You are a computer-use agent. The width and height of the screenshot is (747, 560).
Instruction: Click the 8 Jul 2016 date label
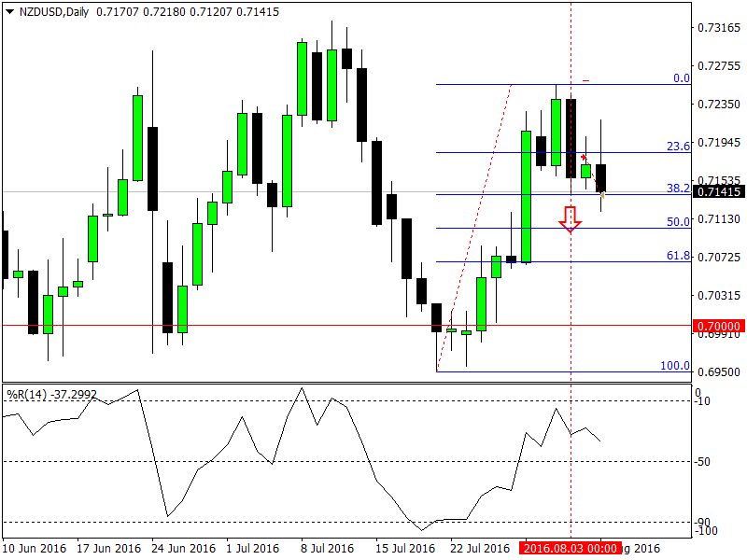(x=328, y=549)
